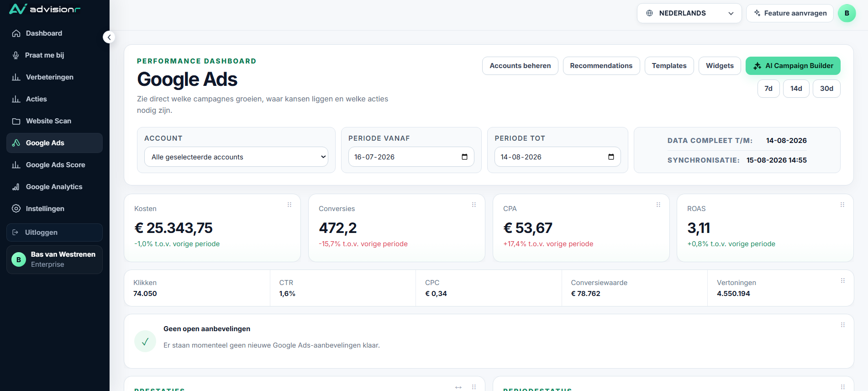This screenshot has width=868, height=391.
Task: Click the Conversiewaarde value € 78.762
Action: (586, 294)
